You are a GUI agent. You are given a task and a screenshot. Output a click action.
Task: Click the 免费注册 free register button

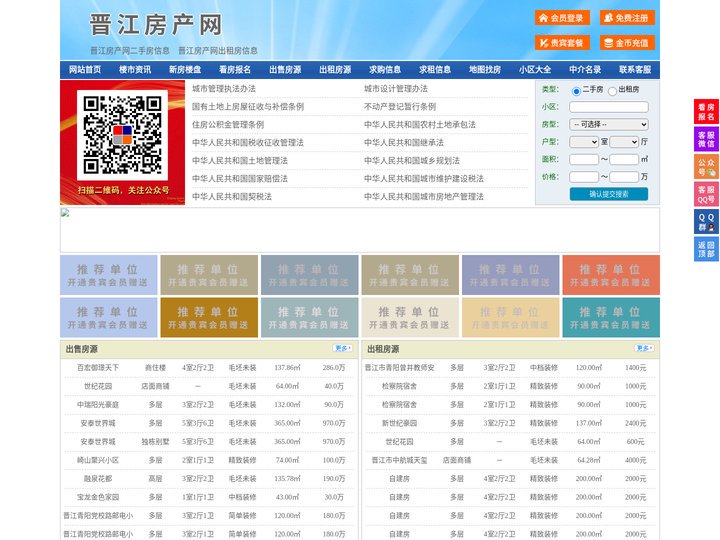(x=627, y=18)
